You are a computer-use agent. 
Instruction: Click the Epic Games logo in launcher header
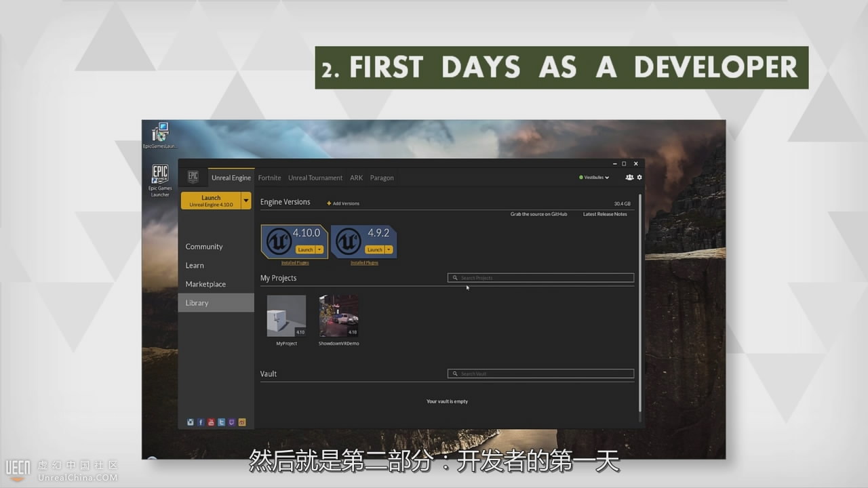[193, 177]
